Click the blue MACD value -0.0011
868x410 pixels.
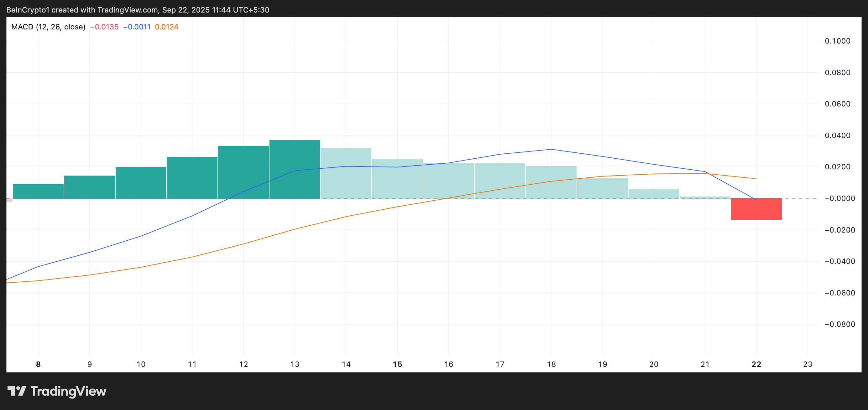point(137,27)
